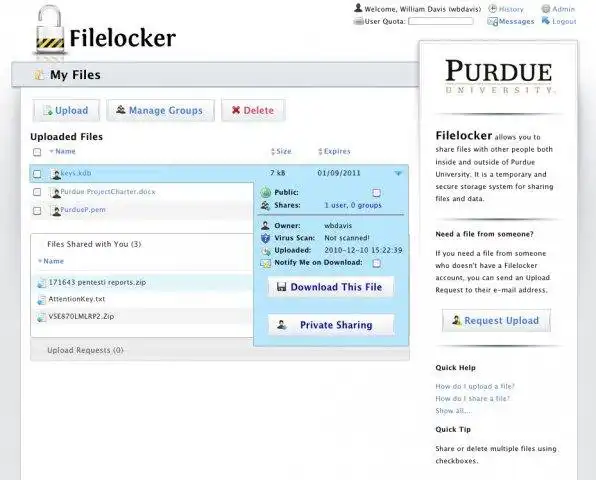Viewport: 596px width, 480px height.
Task: Expand the Upload Requests section
Action: click(x=85, y=350)
